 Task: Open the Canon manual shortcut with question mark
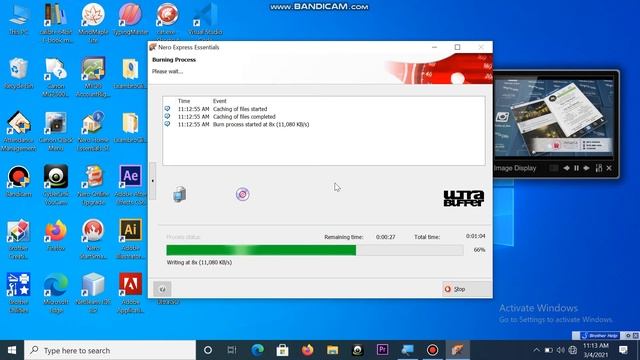56,77
